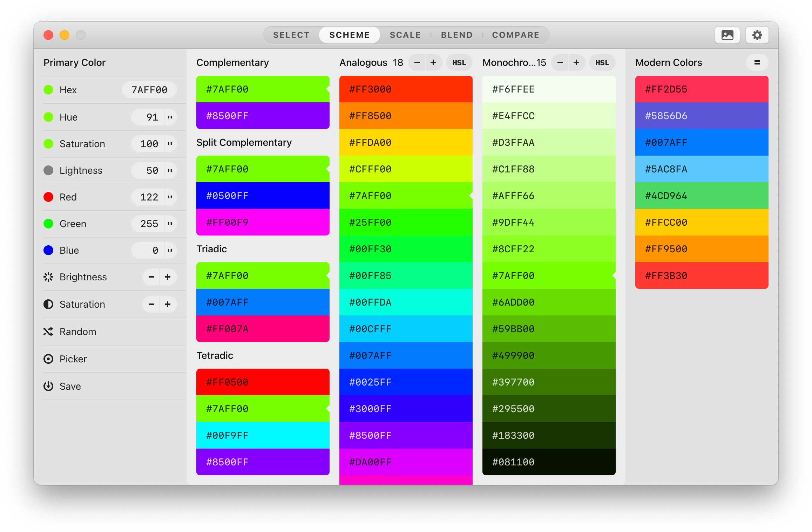Select Modern Colors swatch #FFCC00
Image resolution: width=812 pixels, height=532 pixels.
point(702,222)
